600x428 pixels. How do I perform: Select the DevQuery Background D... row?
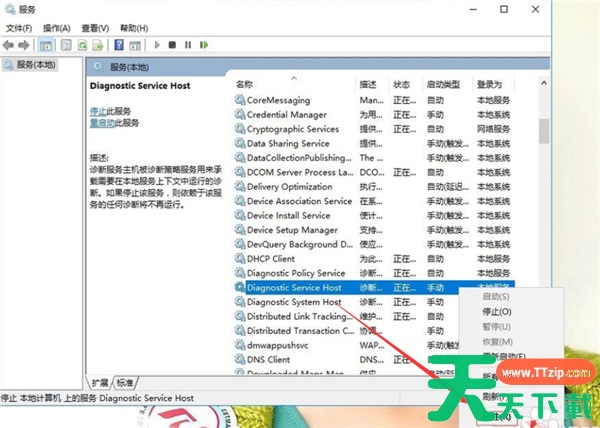click(373, 244)
